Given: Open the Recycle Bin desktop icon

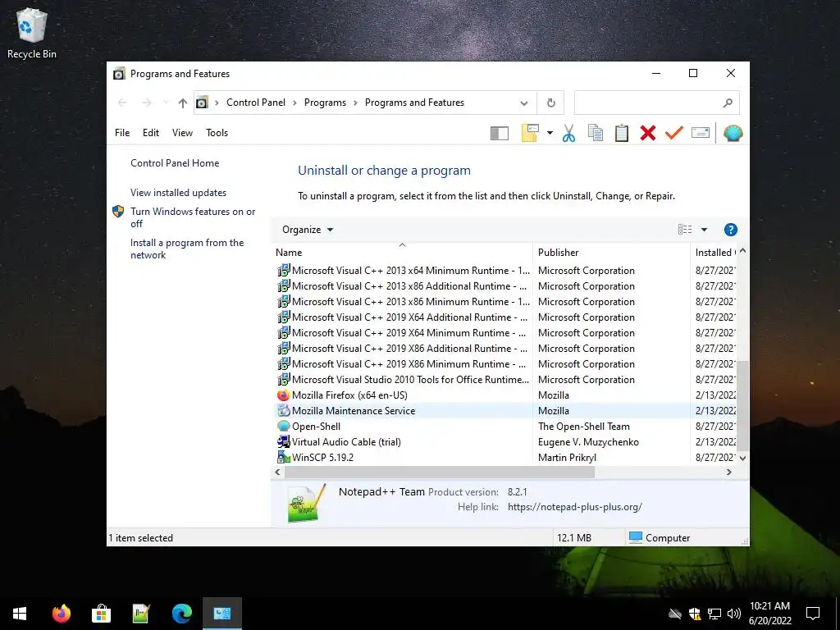Looking at the screenshot, I should click(32, 33).
